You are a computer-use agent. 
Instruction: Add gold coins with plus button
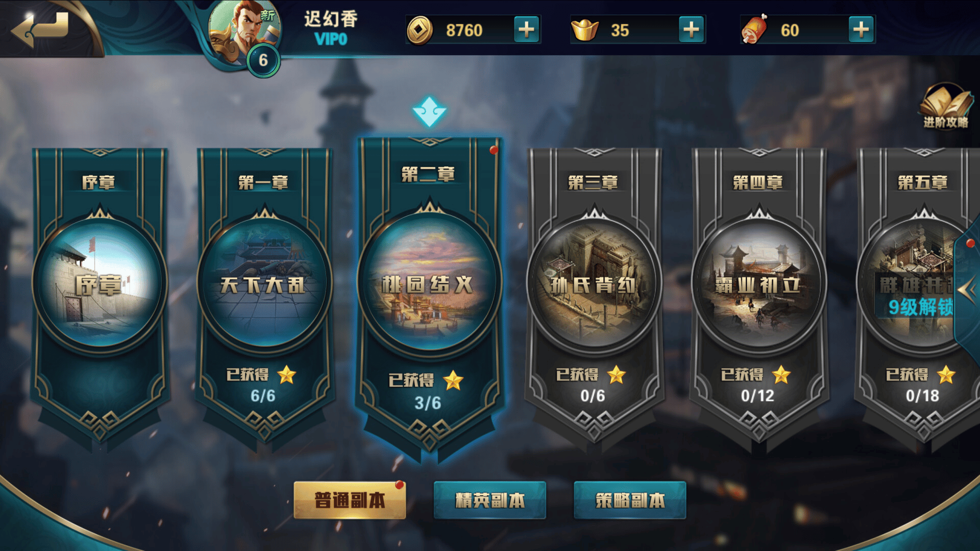pyautogui.click(x=526, y=30)
